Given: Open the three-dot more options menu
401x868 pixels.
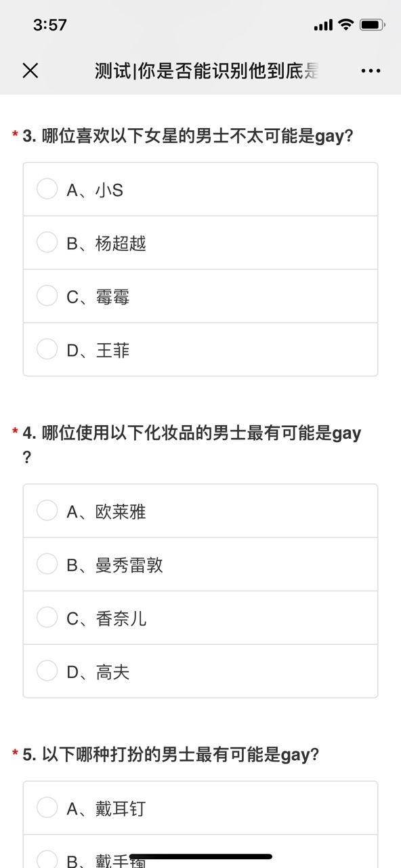Looking at the screenshot, I should 371,71.
